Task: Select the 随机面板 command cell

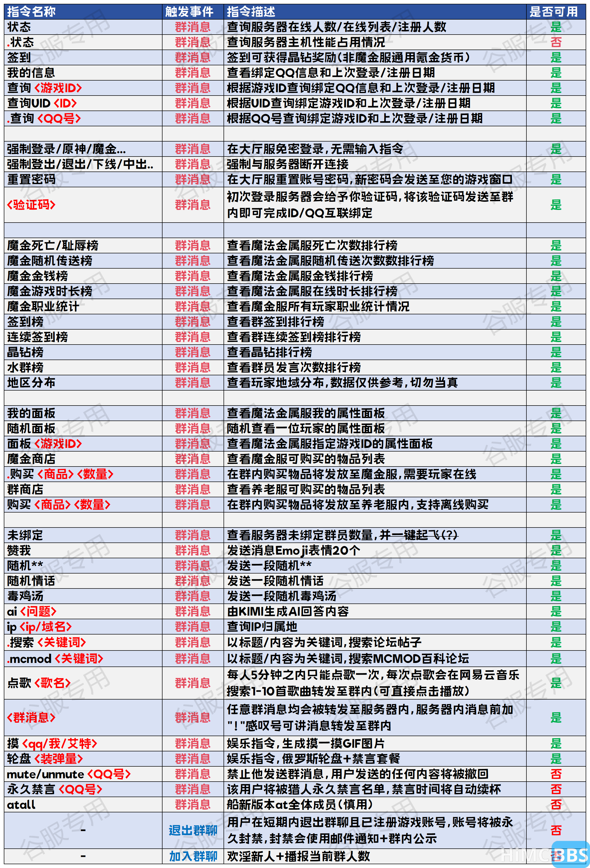Action: [83, 428]
